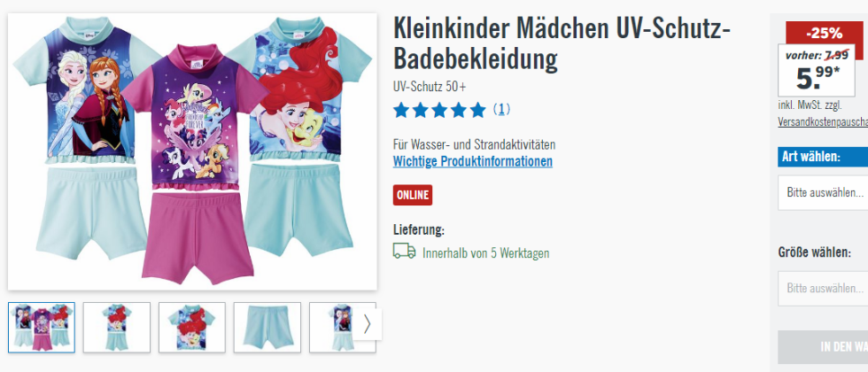The width and height of the screenshot is (868, 372).
Task: Open 'Wichtige Produktinformationen' link
Action: click(x=473, y=161)
